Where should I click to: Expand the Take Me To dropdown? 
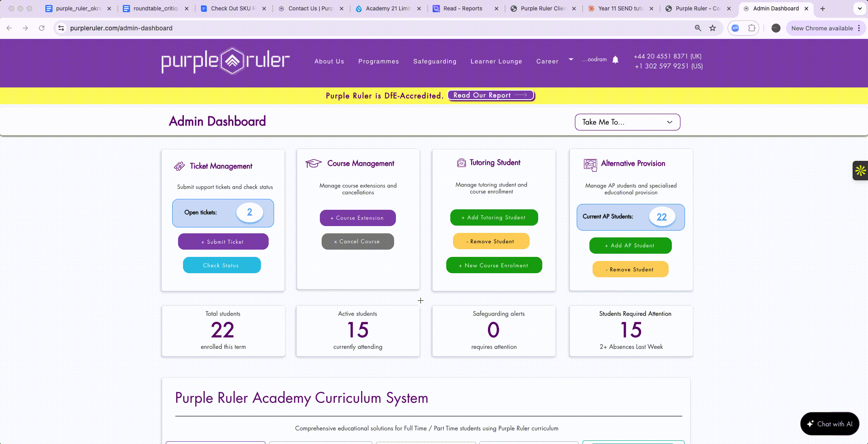click(x=627, y=122)
